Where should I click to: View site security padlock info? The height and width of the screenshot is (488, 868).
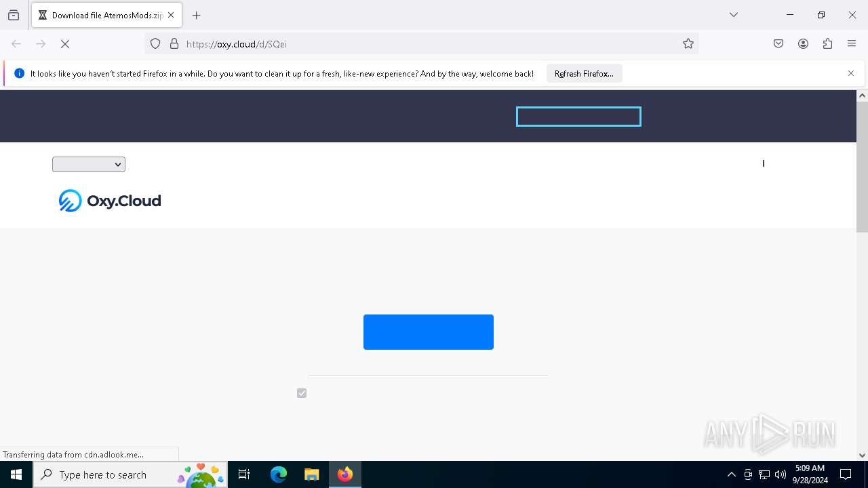pos(174,44)
